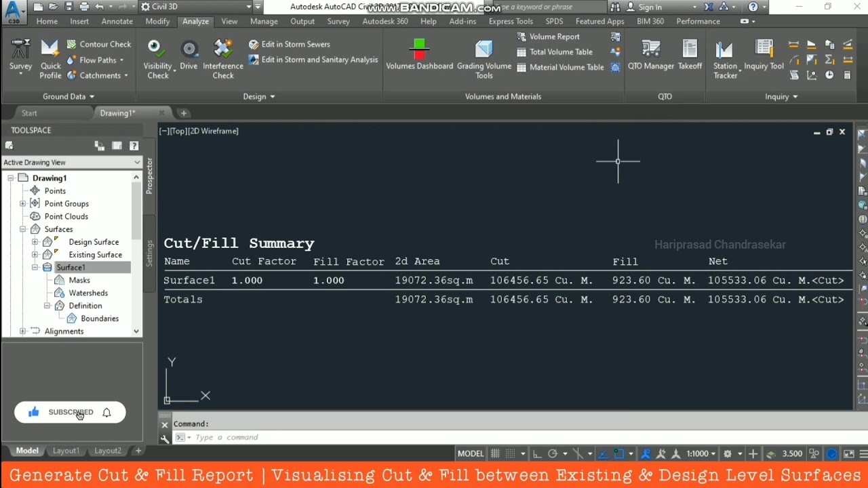Switch to the Home ribbon tab
The height and width of the screenshot is (488, 868).
point(47,21)
